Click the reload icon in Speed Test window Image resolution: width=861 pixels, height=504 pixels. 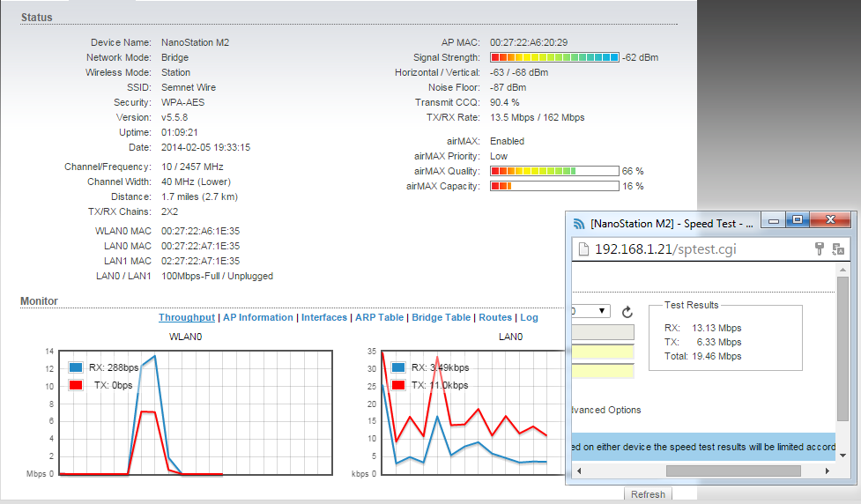tap(627, 313)
